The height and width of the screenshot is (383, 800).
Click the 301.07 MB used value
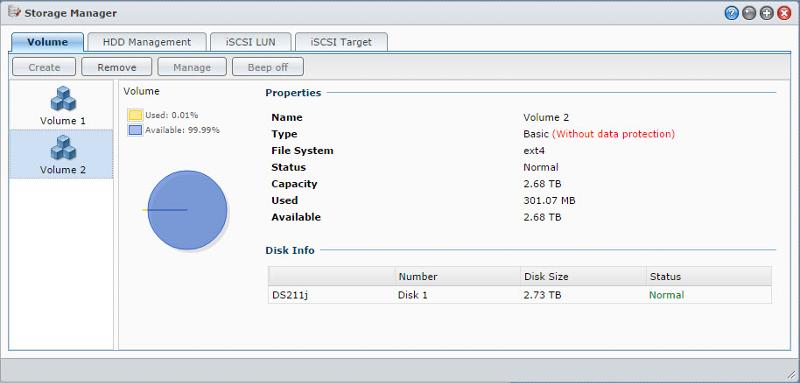(x=549, y=200)
